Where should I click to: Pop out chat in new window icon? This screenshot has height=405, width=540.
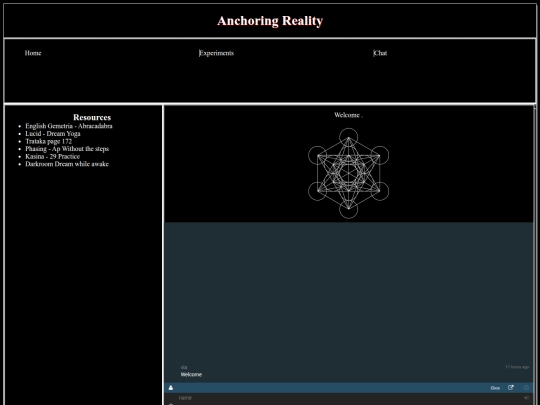(x=511, y=388)
